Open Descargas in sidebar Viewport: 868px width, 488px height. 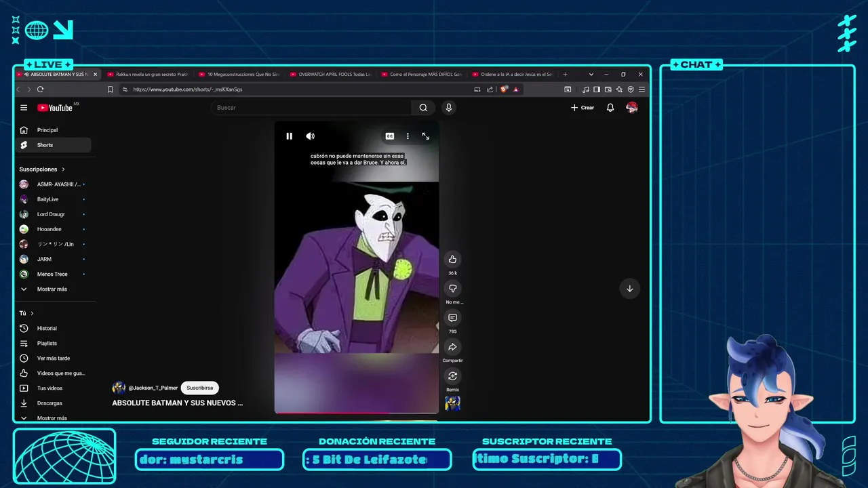(54, 403)
